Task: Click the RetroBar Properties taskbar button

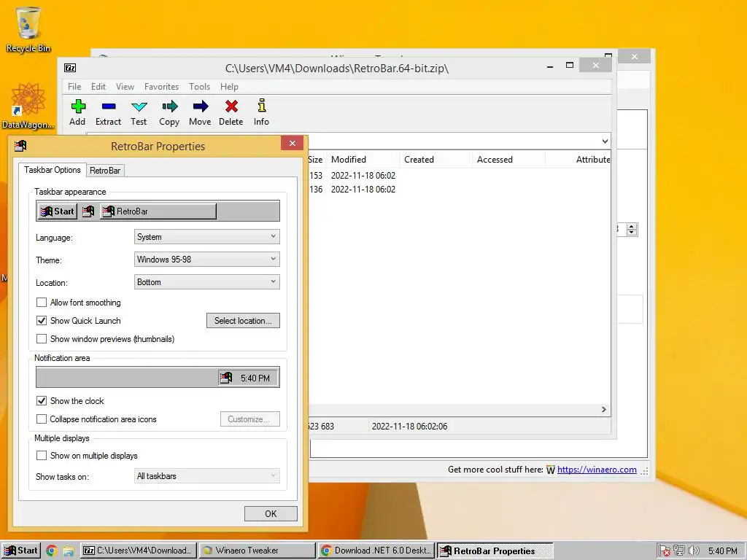Action: [x=495, y=551]
